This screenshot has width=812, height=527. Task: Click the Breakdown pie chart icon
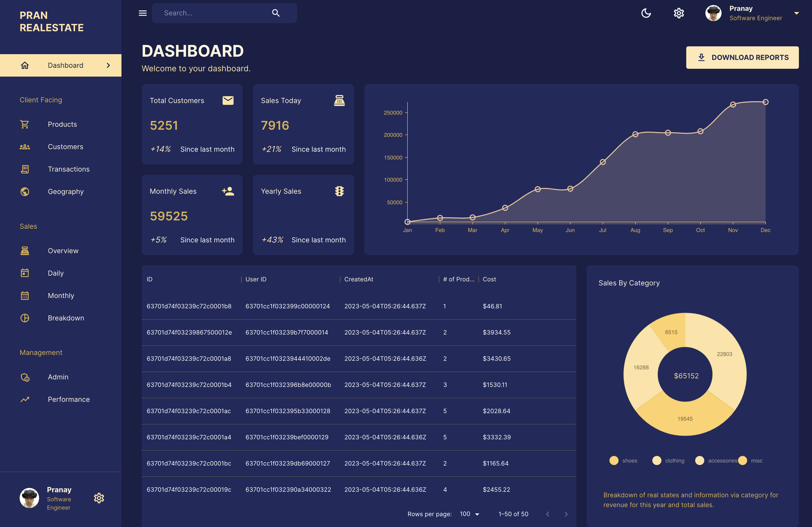click(24, 318)
